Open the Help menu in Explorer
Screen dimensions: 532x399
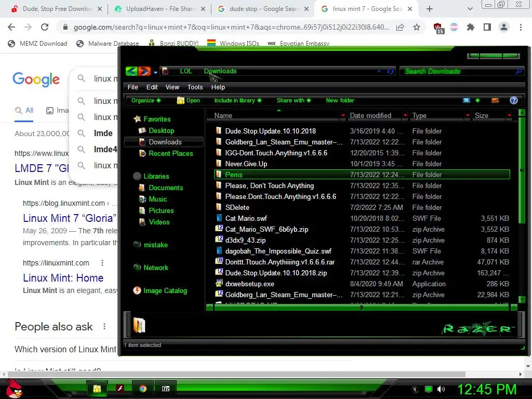[x=218, y=87]
